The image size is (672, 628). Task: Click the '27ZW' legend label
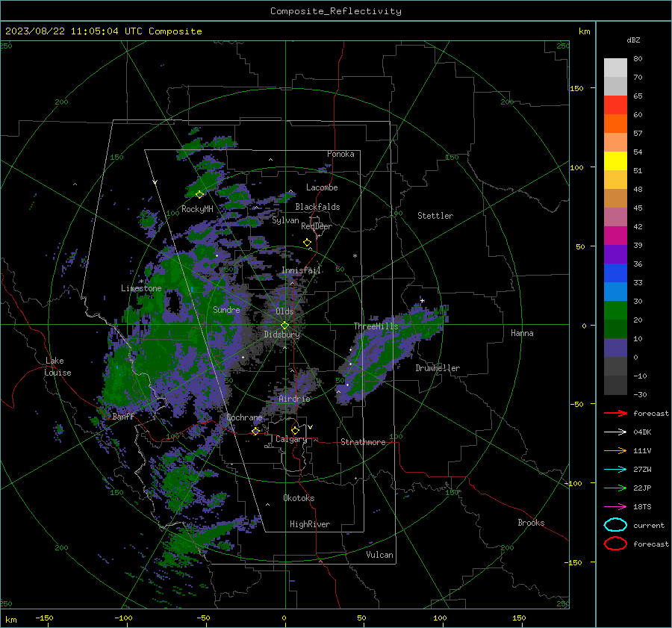642,470
